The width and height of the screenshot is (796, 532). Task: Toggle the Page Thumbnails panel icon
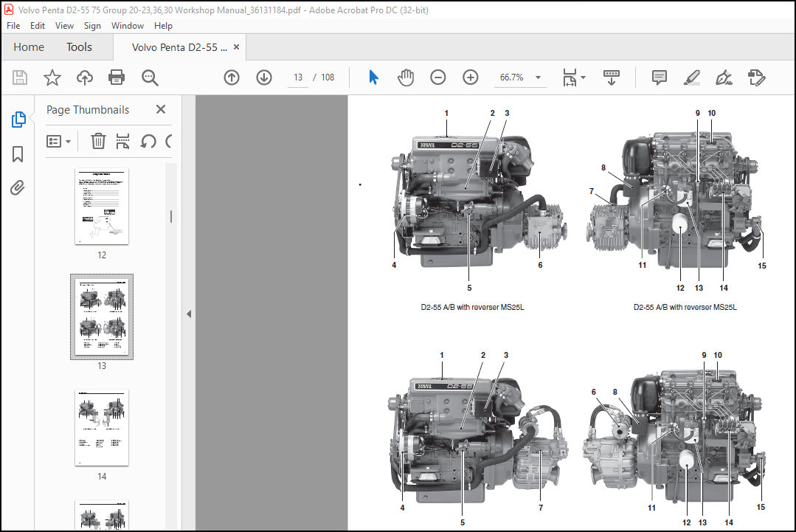click(x=18, y=120)
